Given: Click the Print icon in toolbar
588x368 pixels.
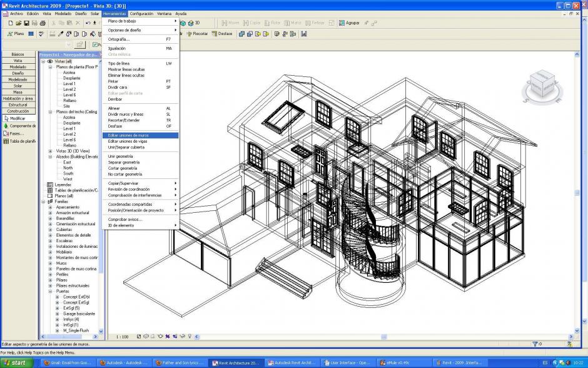Looking at the screenshot, I should click(43, 23).
